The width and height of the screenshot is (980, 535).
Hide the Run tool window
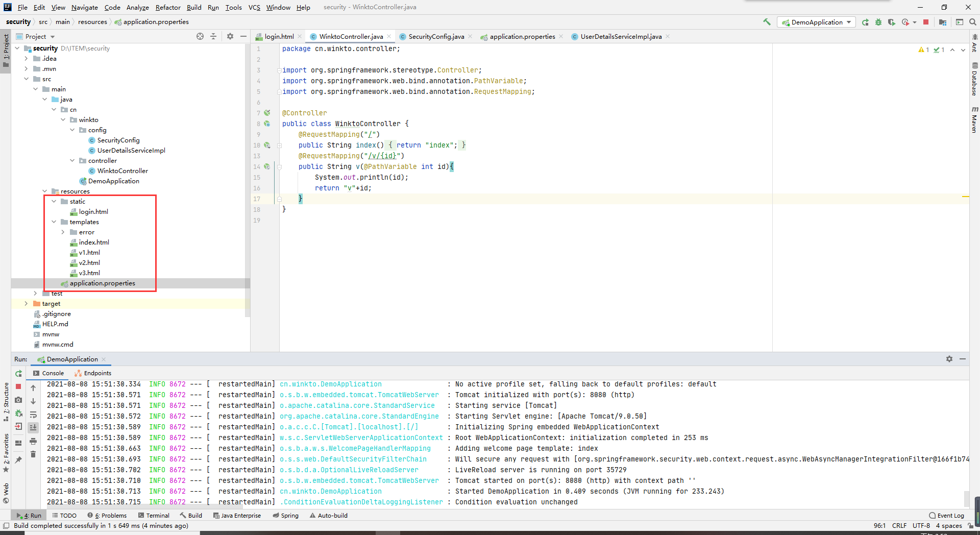pos(963,359)
